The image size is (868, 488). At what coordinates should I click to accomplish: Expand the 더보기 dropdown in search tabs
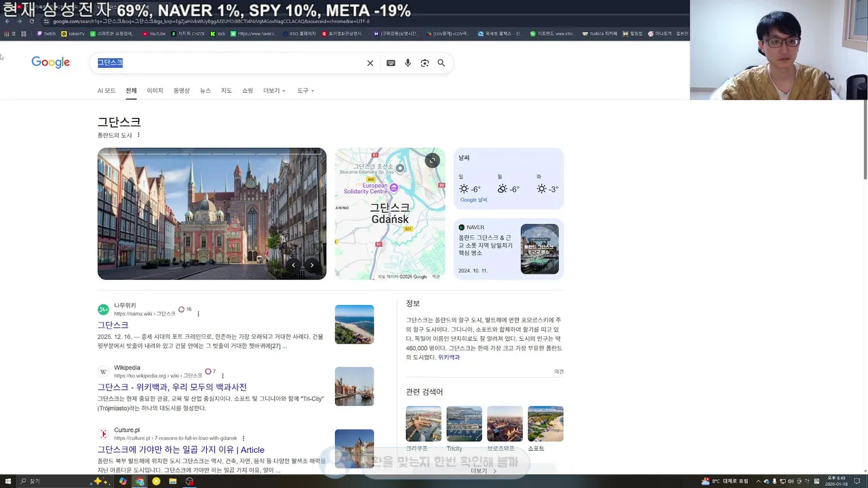tap(274, 91)
